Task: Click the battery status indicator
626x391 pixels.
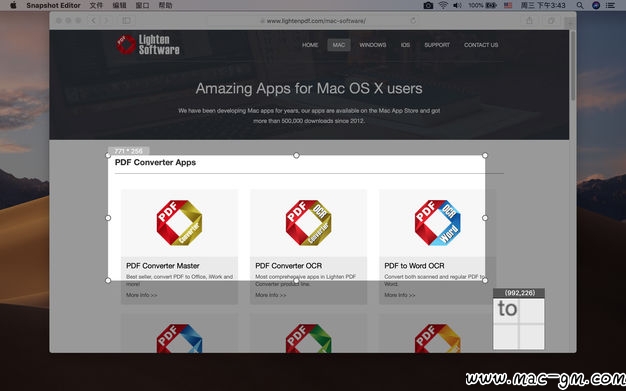Action: pyautogui.click(x=482, y=5)
